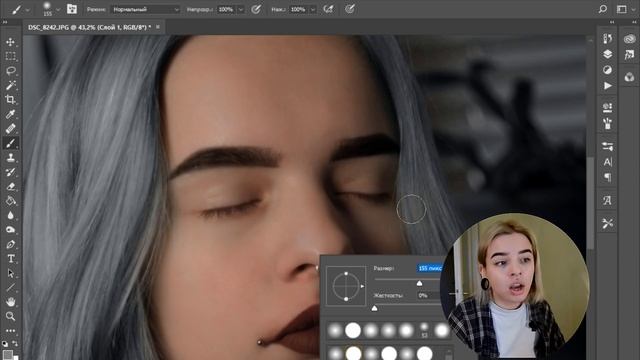Open the blending mode Нормальный dropdown
640x360 pixels.
pyautogui.click(x=145, y=9)
